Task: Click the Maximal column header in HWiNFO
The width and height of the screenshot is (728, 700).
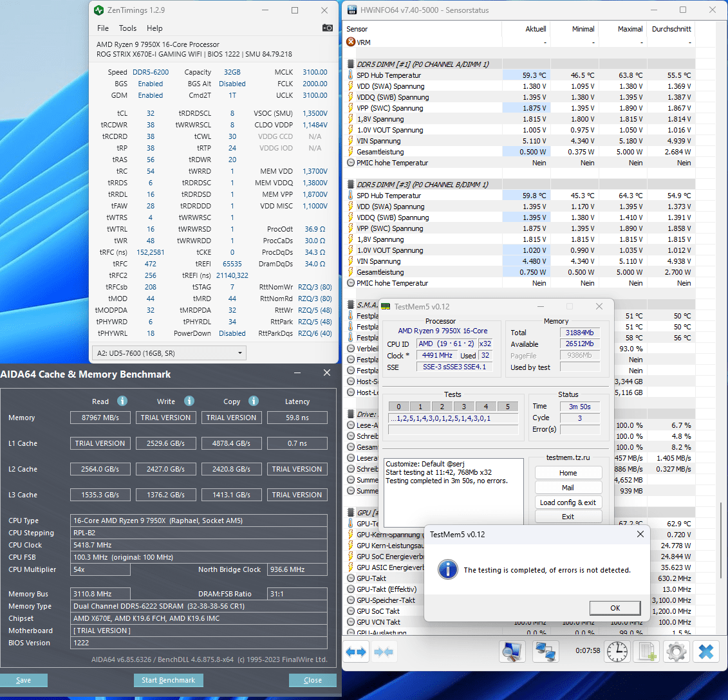Action: pyautogui.click(x=630, y=29)
